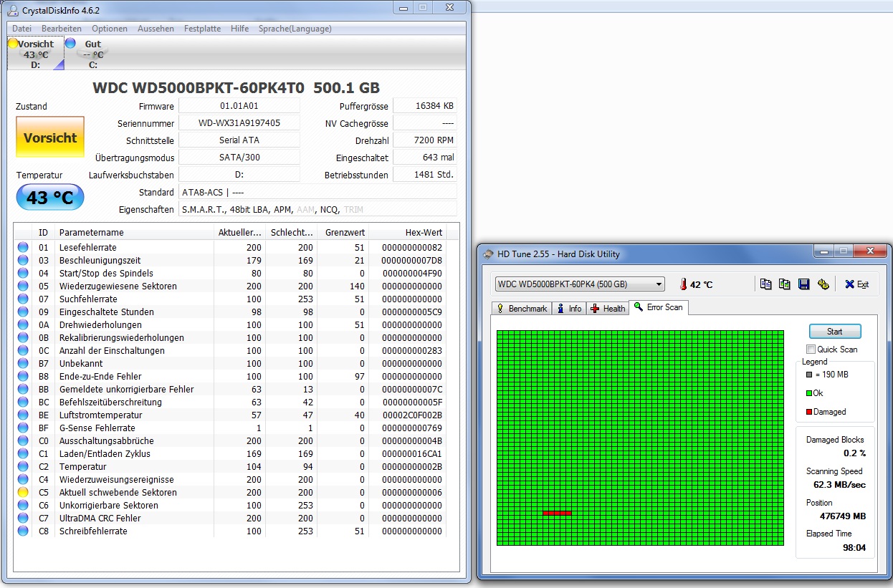Image resolution: width=893 pixels, height=588 pixels.
Task: Switch to the Info tab in HD Tune
Action: tap(569, 308)
